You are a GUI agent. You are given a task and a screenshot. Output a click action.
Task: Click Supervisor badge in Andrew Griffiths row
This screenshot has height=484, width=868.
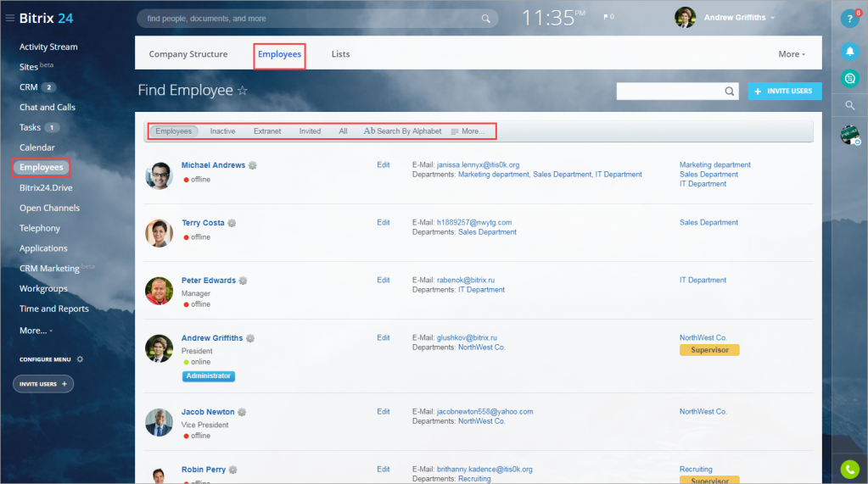point(709,350)
